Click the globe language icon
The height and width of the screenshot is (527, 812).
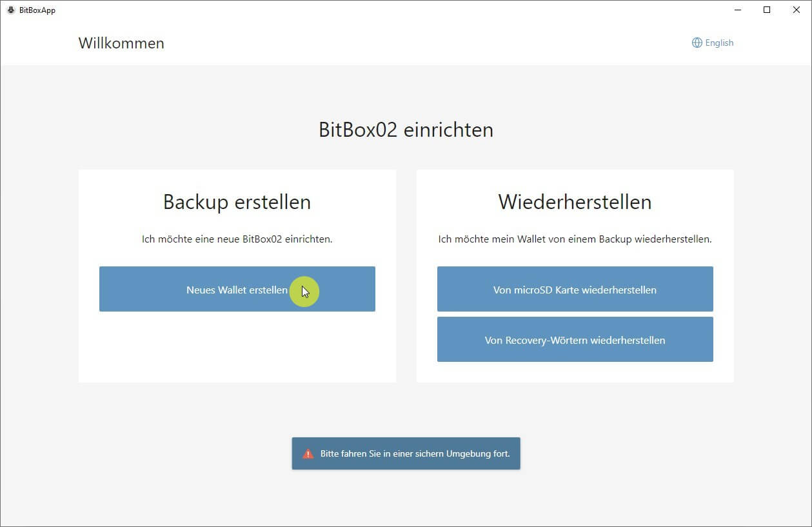697,43
